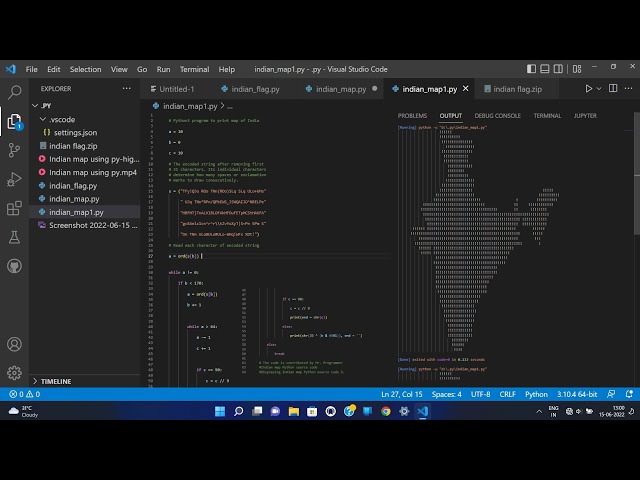Close the indian_map1.py tab
Screen dimensions: 640x480
[466, 89]
